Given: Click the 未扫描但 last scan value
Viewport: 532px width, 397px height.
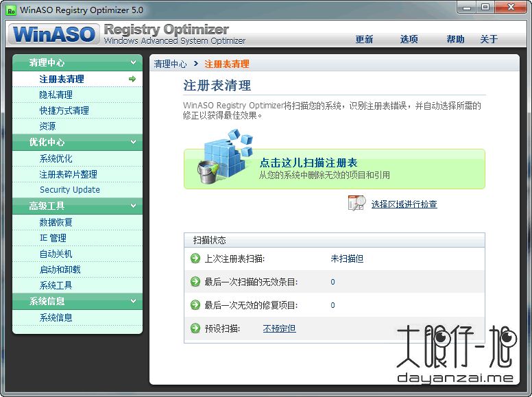Looking at the screenshot, I should (x=347, y=258).
